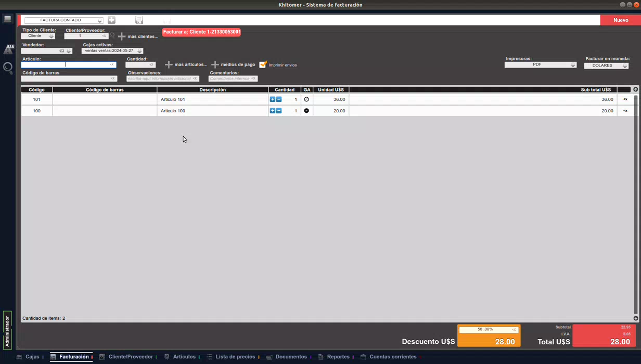Switch to the Cliente/Proveedor tab
Viewport: 641px width, 364px height.
(x=128, y=357)
